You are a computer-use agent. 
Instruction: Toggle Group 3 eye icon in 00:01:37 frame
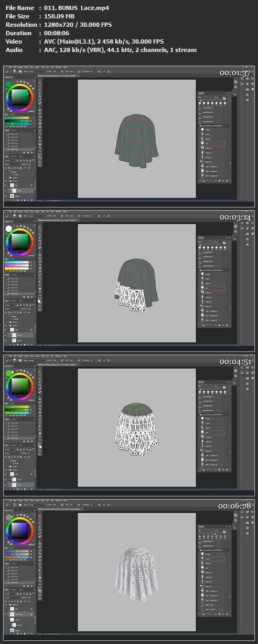[5, 181]
